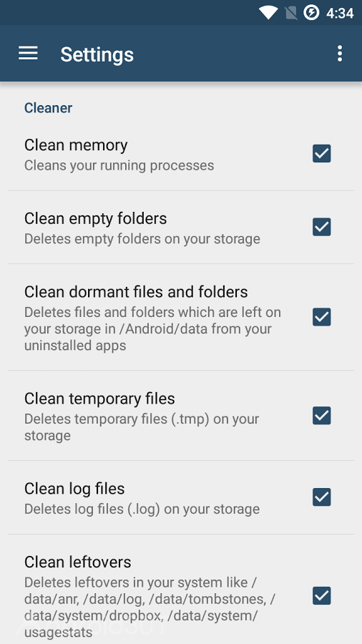The height and width of the screenshot is (644, 362).
Task: Select the Clean empty folders setting row
Action: (181, 227)
